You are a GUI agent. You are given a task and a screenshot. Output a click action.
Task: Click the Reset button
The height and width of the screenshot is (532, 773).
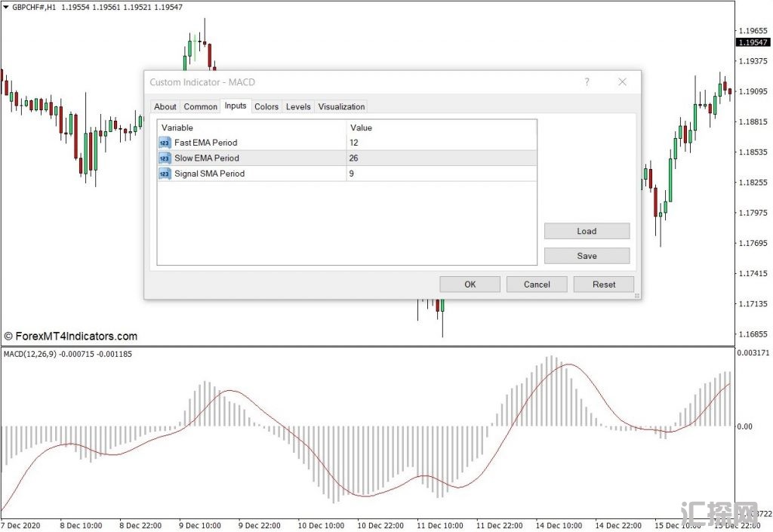[604, 284]
